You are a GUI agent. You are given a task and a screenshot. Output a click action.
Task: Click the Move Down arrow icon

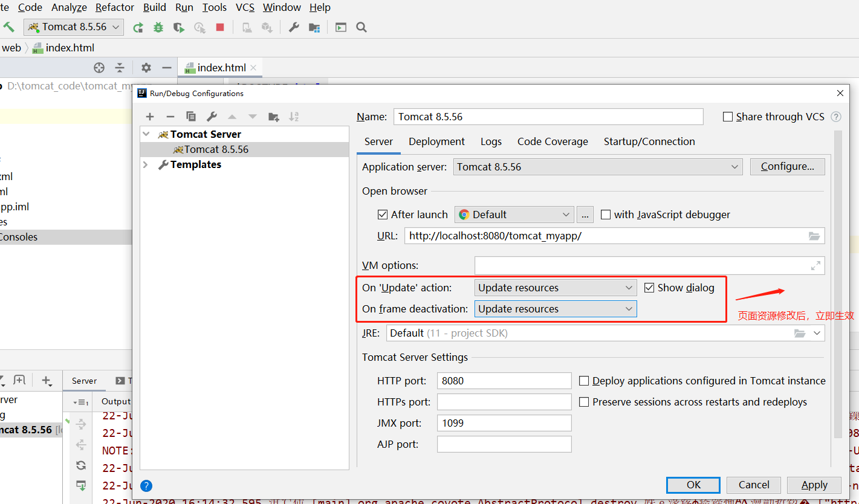click(x=253, y=117)
